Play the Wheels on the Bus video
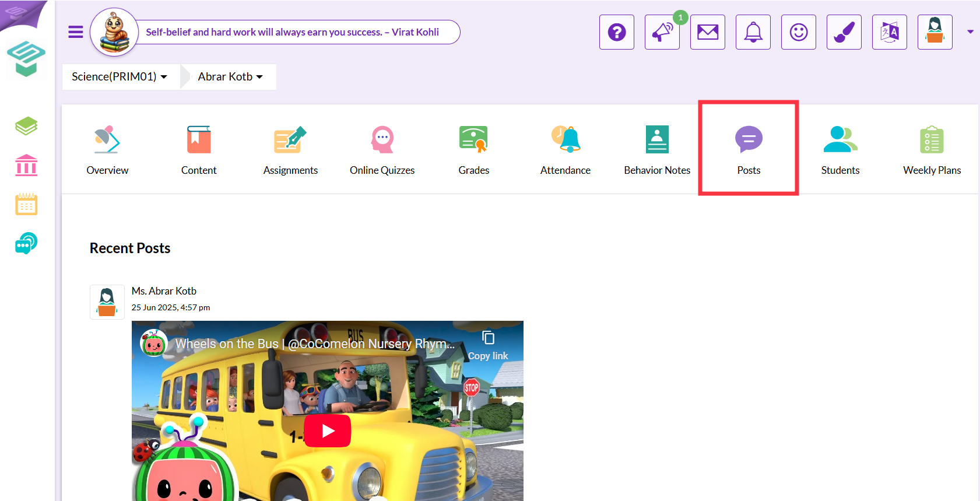980x501 pixels. click(x=328, y=431)
